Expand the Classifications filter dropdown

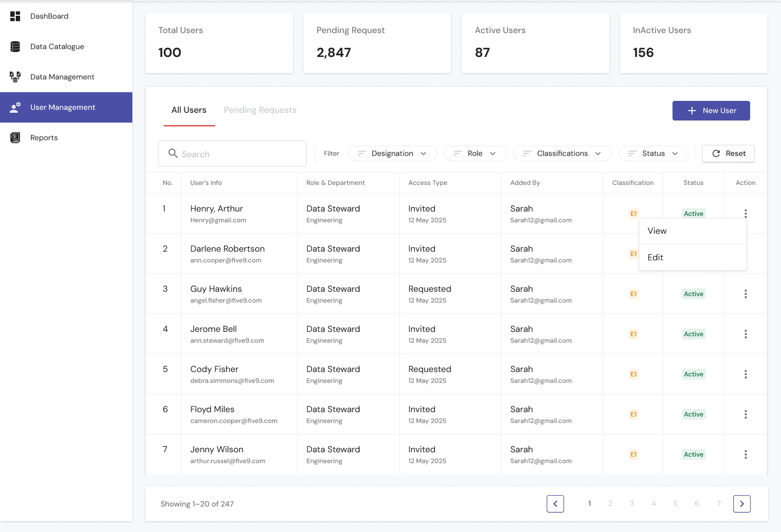(x=562, y=153)
